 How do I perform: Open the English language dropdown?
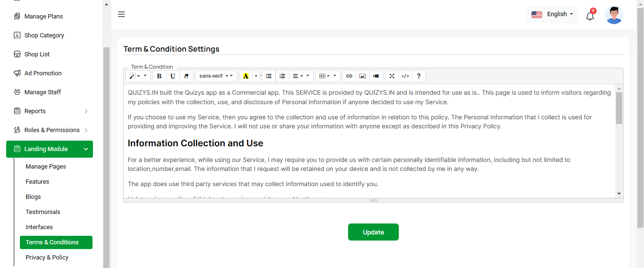[552, 14]
